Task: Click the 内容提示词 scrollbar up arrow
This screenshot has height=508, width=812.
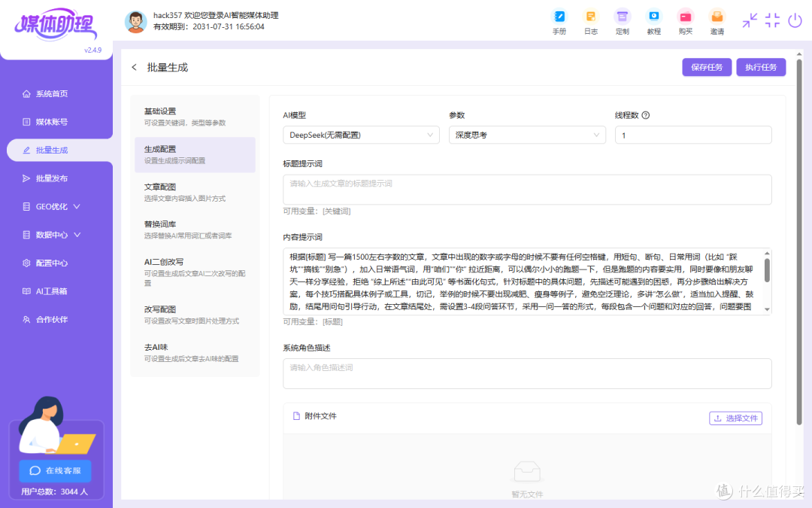Action: tap(767, 254)
